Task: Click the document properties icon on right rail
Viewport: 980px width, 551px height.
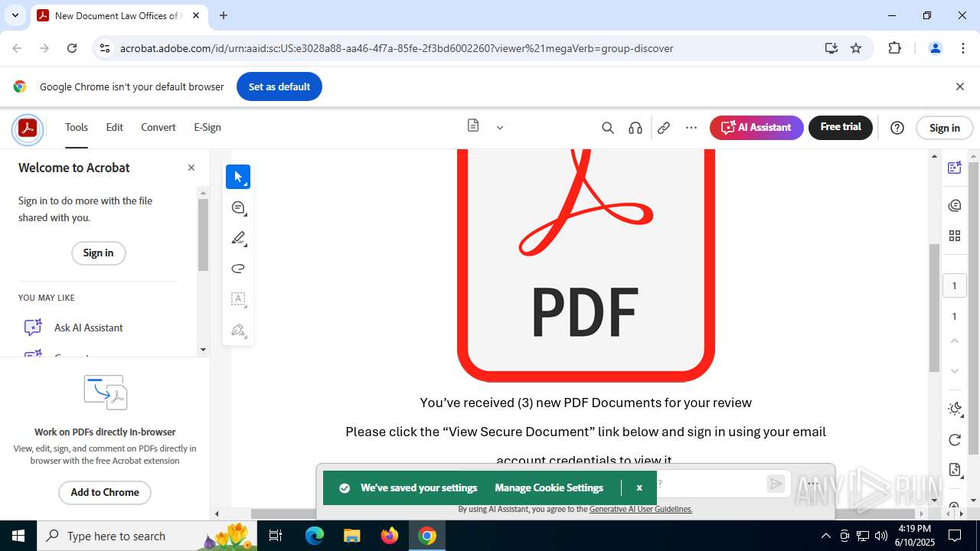Action: coord(954,470)
